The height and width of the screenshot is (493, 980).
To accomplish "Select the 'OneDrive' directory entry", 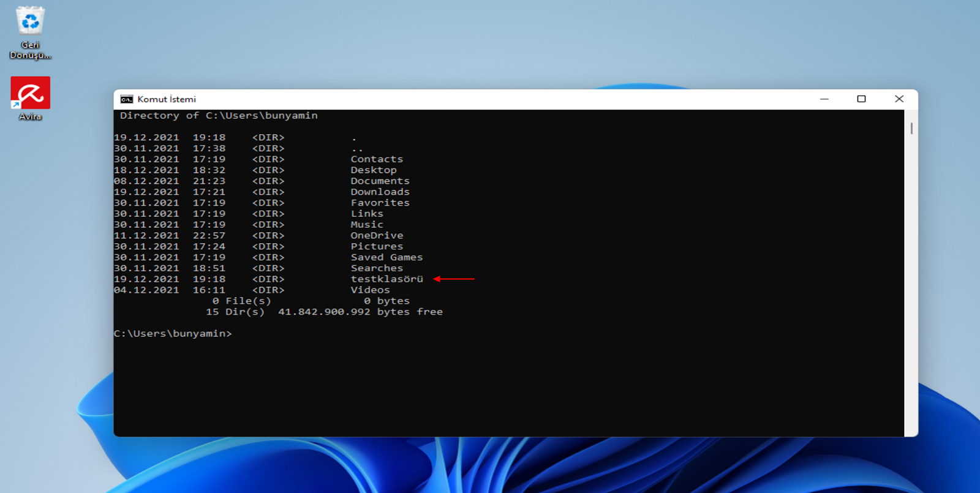I will pyautogui.click(x=377, y=236).
